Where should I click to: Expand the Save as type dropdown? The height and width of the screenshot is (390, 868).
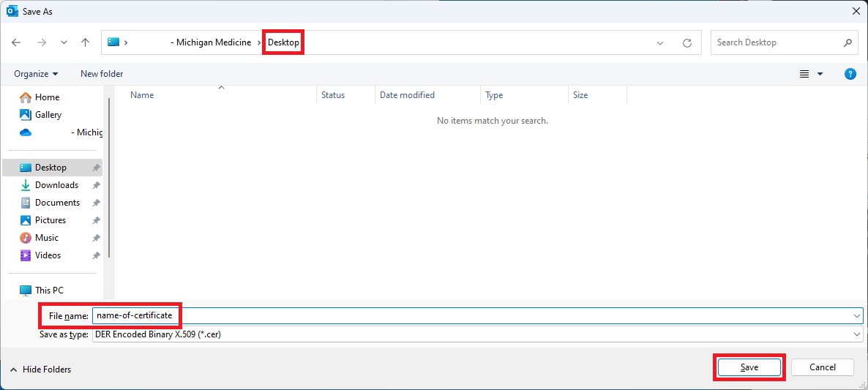pyautogui.click(x=857, y=334)
